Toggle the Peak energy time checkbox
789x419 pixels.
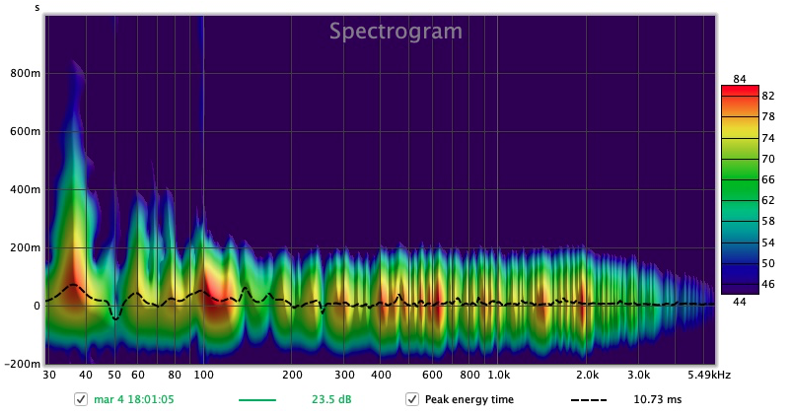click(411, 399)
